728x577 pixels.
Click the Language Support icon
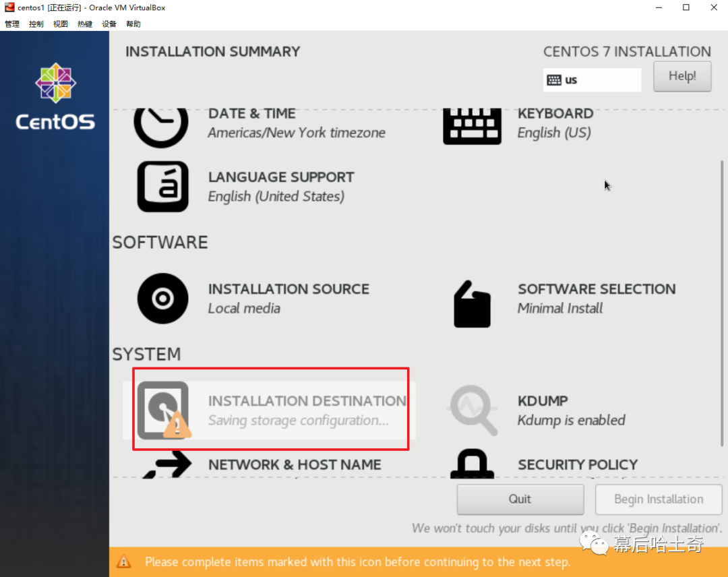coord(162,187)
